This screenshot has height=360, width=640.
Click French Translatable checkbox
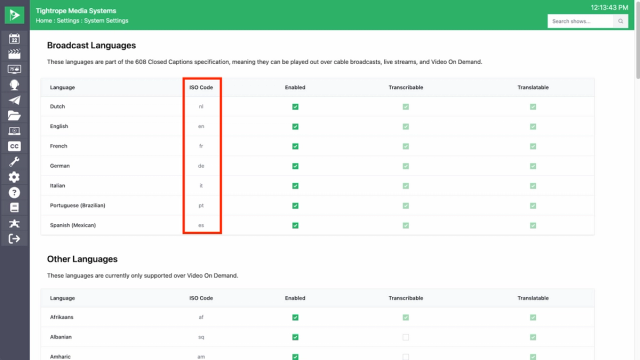point(533,146)
